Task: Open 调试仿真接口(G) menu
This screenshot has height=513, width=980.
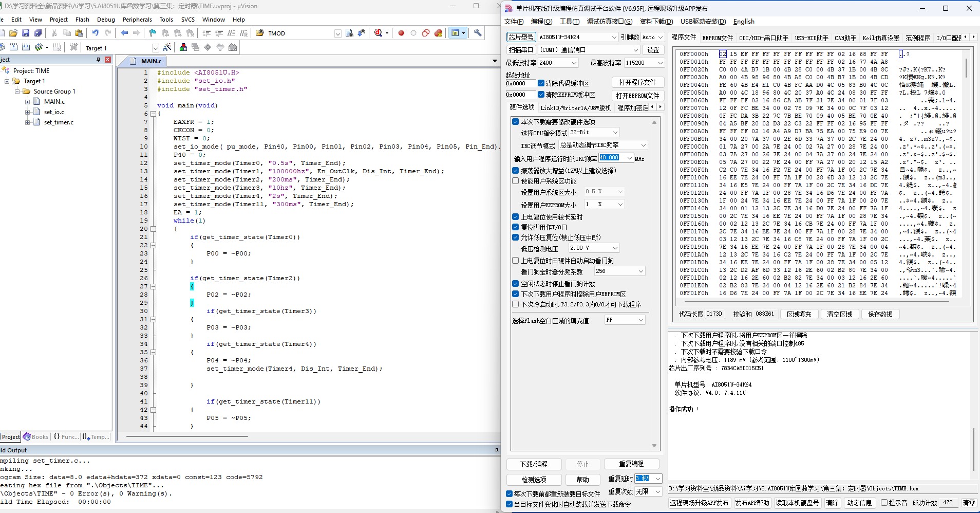Action: 610,22
